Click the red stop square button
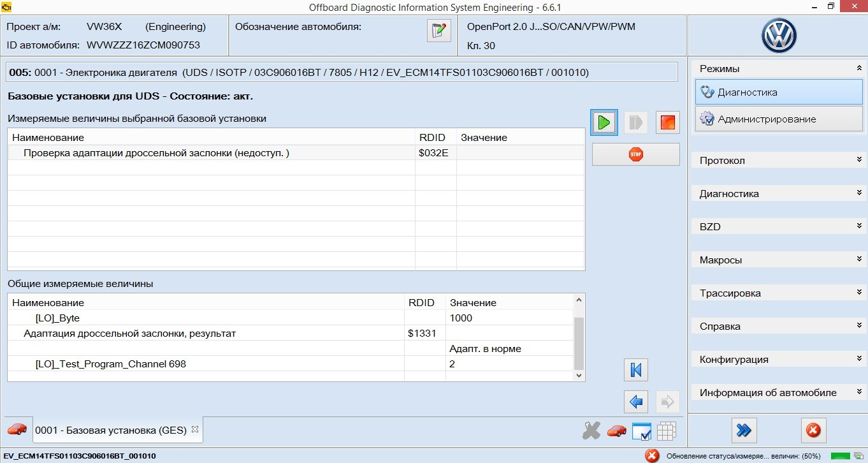This screenshot has height=463, width=868. [667, 122]
